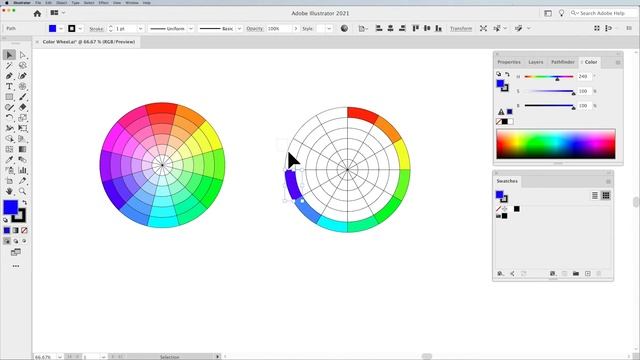Select the Selection tool
Screen dimensions: 640x360
[x=9, y=55]
